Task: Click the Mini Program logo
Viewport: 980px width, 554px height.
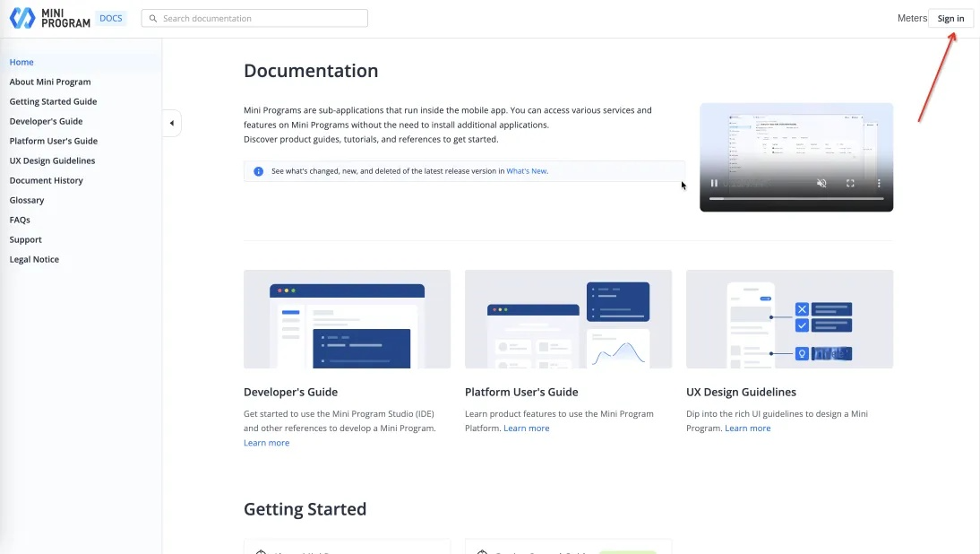Action: [x=50, y=18]
